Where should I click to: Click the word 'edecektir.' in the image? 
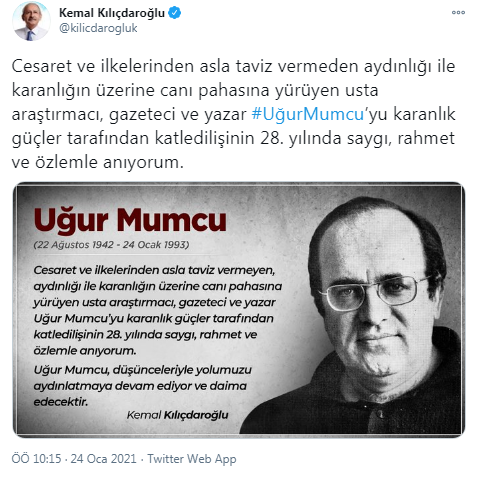click(x=61, y=402)
